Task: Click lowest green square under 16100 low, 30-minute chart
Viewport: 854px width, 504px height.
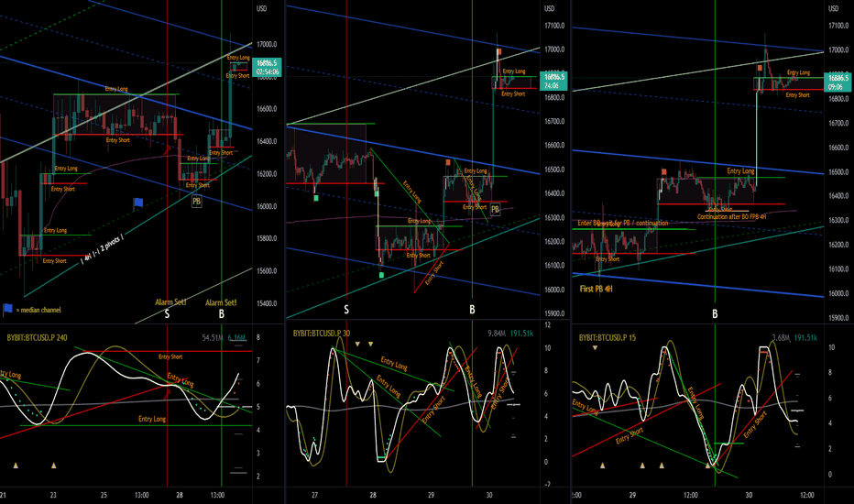Action: click(381, 275)
